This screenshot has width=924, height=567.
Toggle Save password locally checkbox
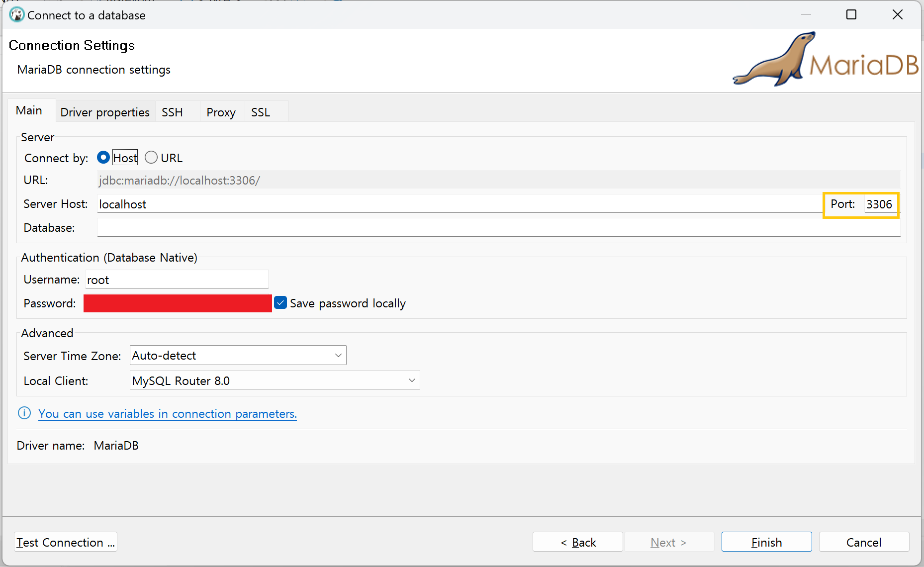tap(280, 303)
